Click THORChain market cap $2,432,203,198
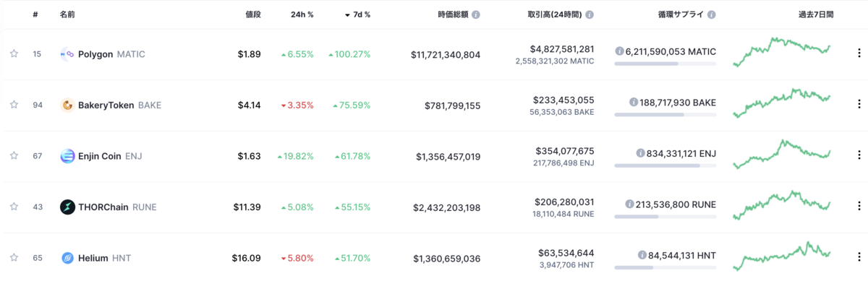The image size is (868, 281). pos(446,207)
